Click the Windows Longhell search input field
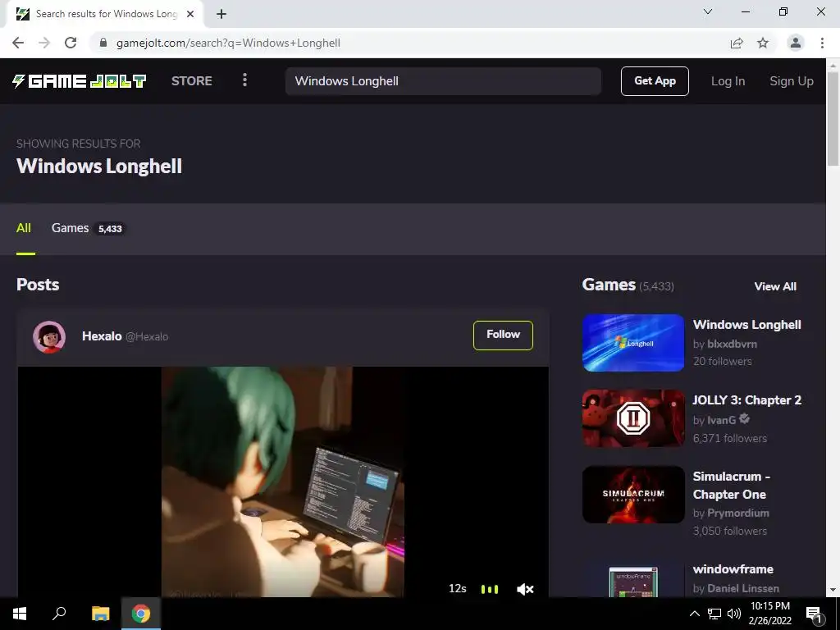Image resolution: width=840 pixels, height=630 pixels. pyautogui.click(x=443, y=81)
